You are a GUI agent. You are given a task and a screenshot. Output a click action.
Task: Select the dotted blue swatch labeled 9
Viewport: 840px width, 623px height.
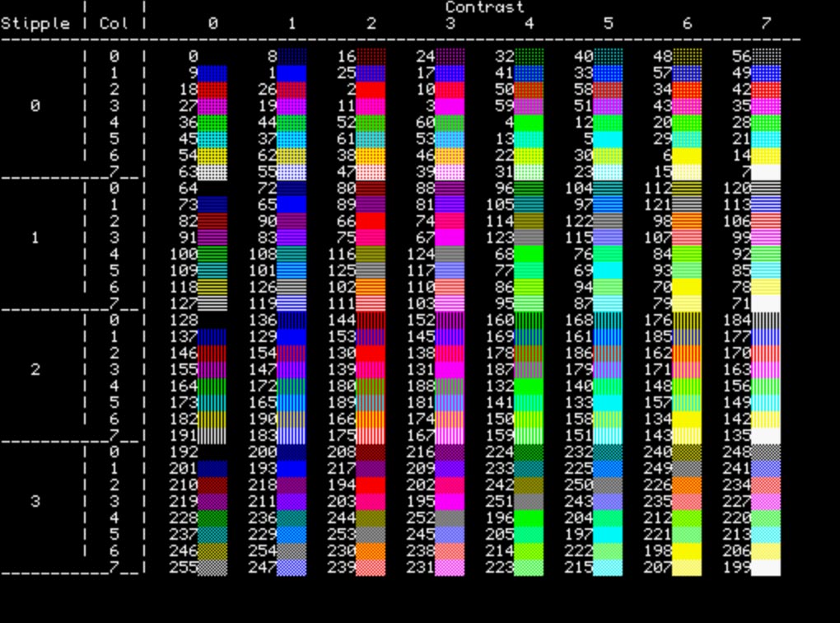pos(212,73)
